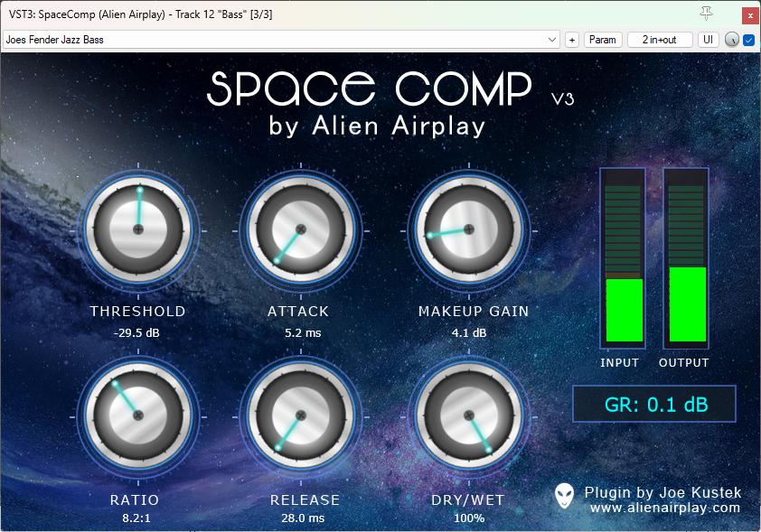Image resolution: width=761 pixels, height=532 pixels.
Task: Click the GR gain reduction display
Action: click(653, 405)
